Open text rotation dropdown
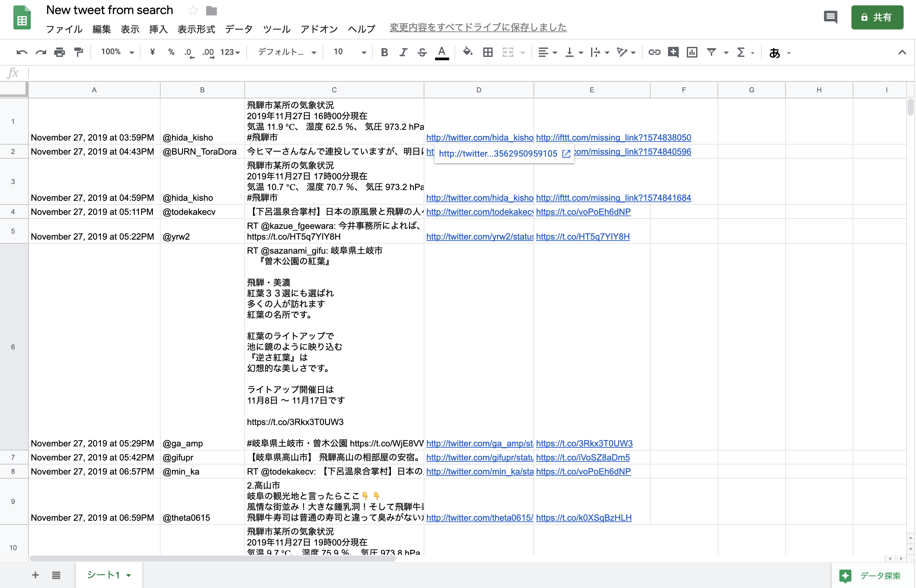 [x=626, y=52]
